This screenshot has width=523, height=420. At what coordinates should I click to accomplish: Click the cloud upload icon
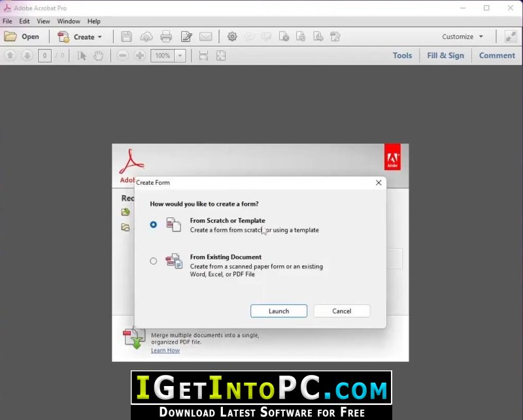146,37
